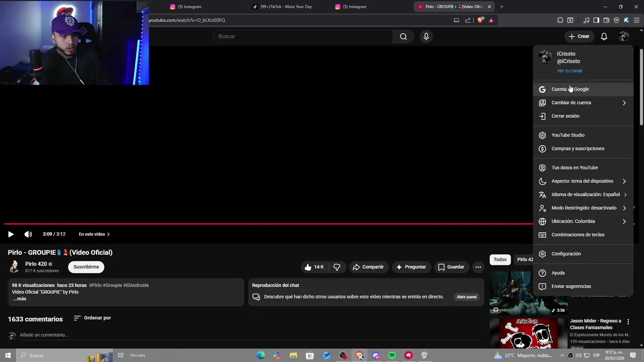Click the share page icon in address bar
This screenshot has height=362, width=644.
468,20
